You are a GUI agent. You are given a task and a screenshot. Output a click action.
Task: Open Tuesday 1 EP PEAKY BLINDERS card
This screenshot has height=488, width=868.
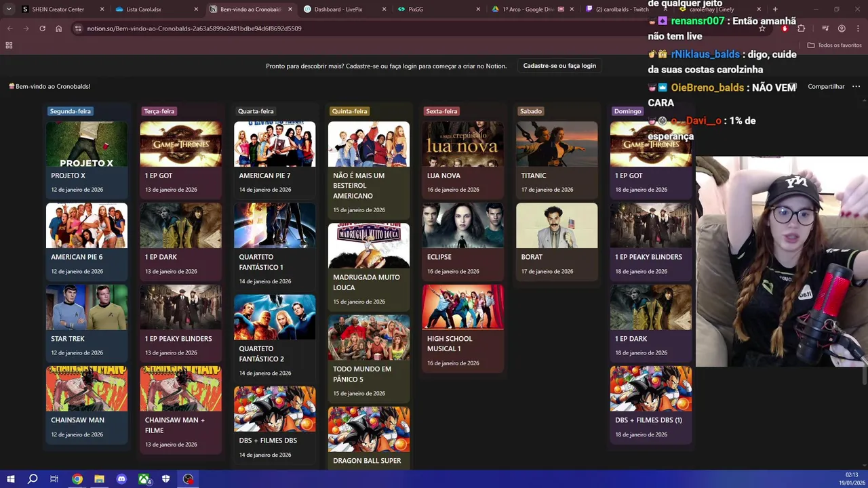point(180,323)
